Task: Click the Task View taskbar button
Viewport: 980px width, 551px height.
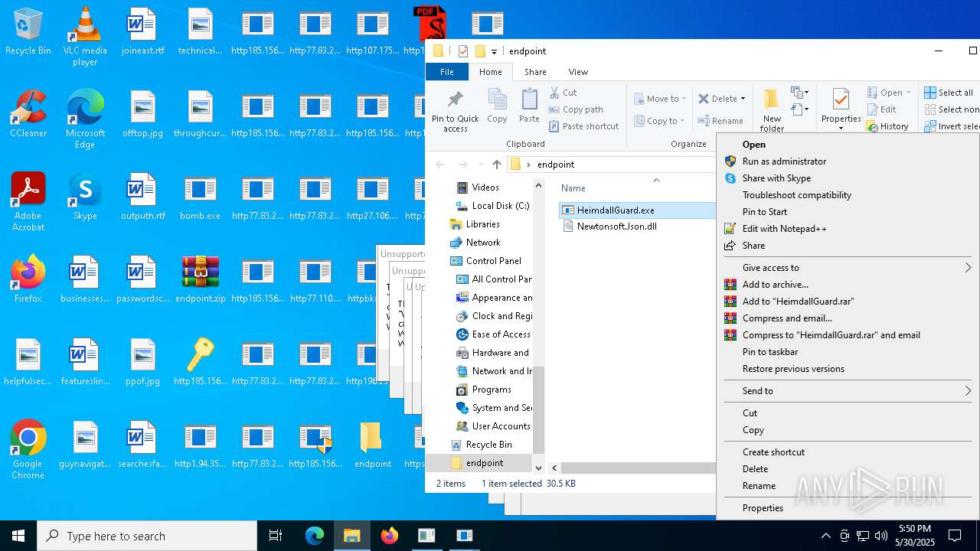Action: (276, 536)
